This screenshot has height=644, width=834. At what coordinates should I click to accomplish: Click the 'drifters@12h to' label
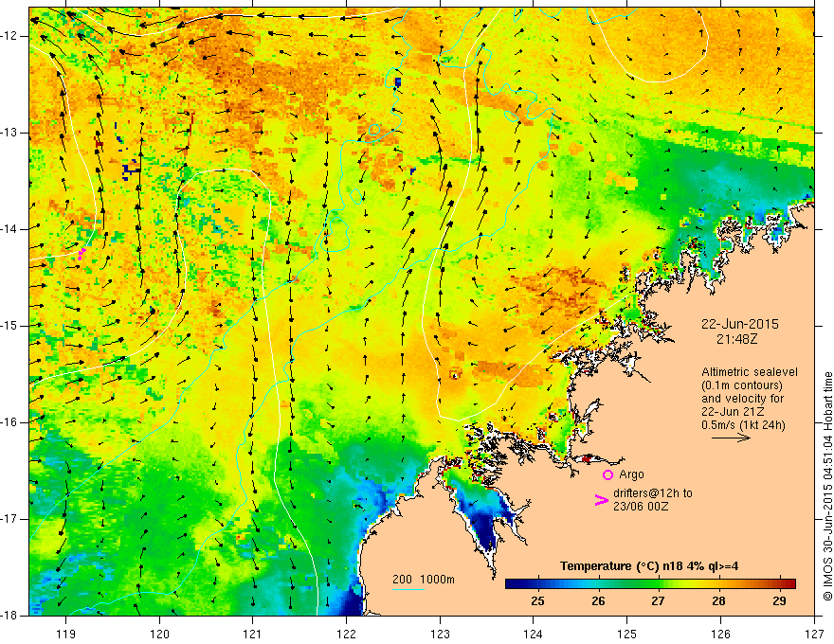coord(653,493)
